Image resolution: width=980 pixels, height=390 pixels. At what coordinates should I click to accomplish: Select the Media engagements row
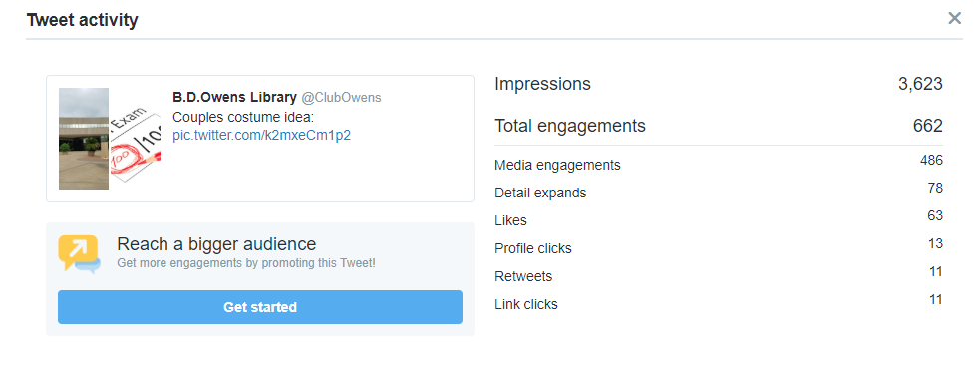719,165
